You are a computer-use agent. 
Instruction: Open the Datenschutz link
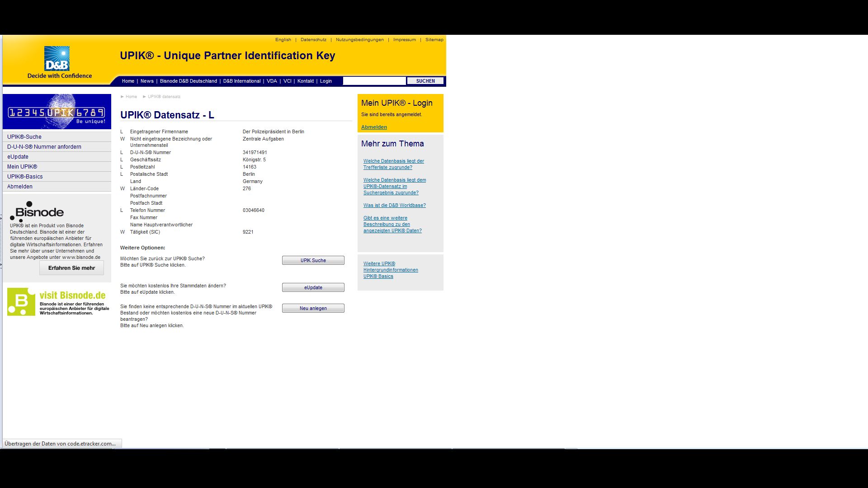pos(313,40)
